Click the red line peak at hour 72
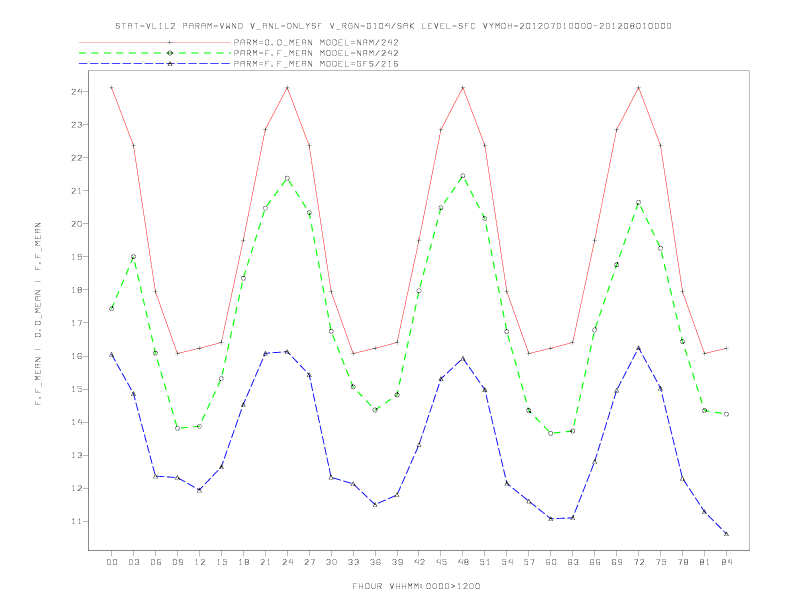Screen dimensions: 792x612 click(x=638, y=88)
